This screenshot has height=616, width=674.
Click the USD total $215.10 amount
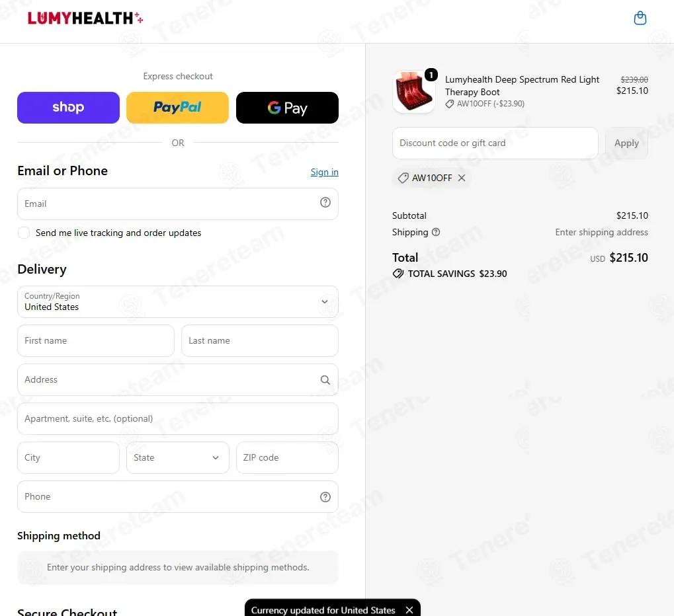628,258
